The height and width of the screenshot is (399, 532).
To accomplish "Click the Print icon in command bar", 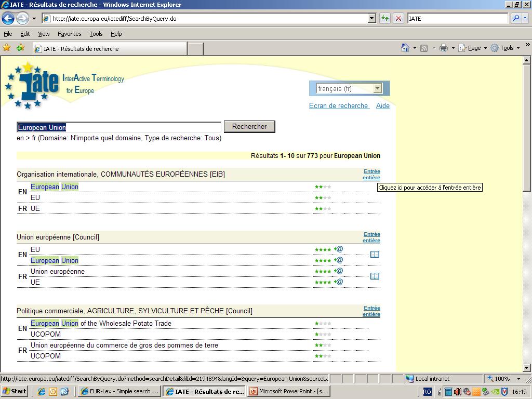I will tap(444, 48).
